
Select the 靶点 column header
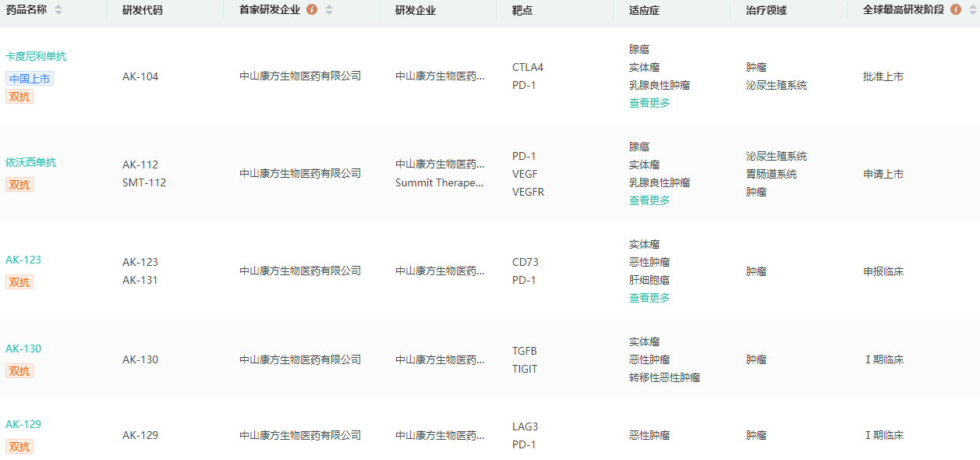point(522,10)
